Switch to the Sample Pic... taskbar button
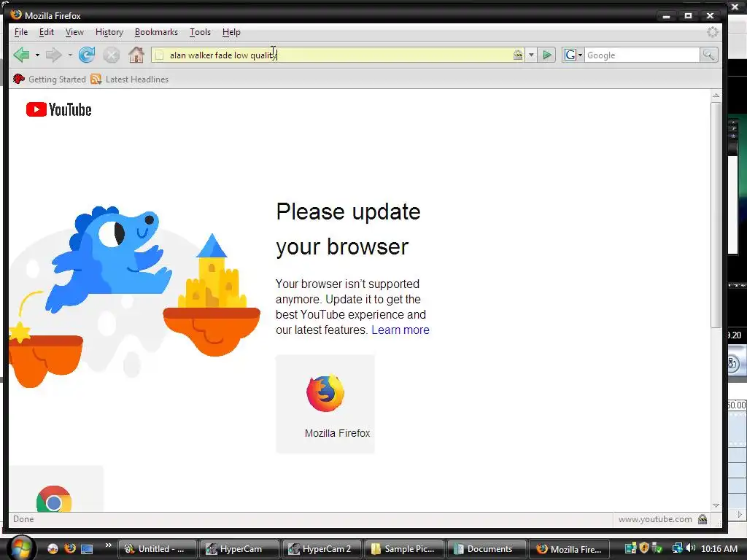The width and height of the screenshot is (747, 560). point(404,549)
